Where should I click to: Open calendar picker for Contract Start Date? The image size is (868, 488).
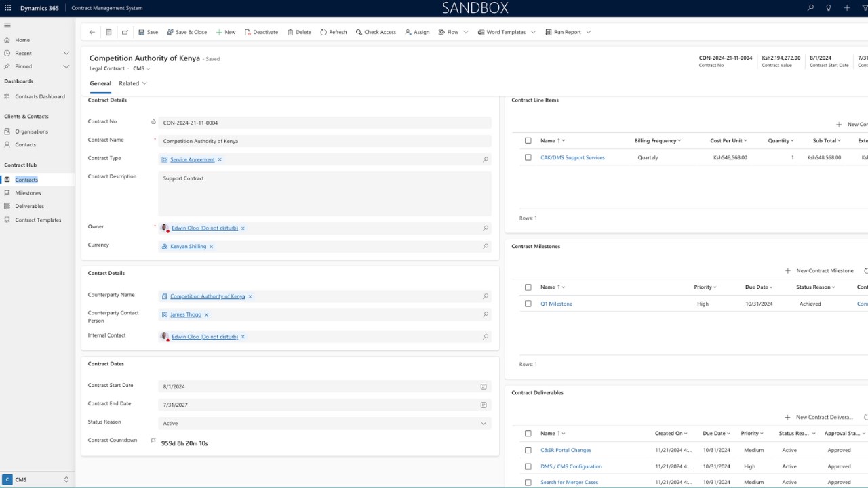484,386
